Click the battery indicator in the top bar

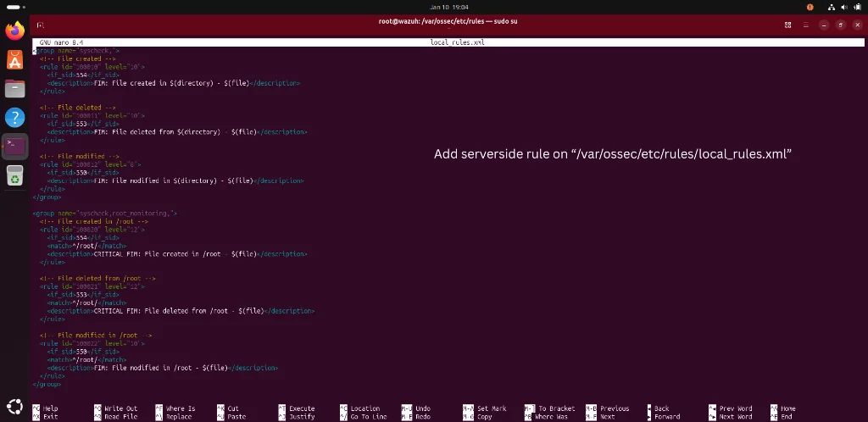(858, 7)
